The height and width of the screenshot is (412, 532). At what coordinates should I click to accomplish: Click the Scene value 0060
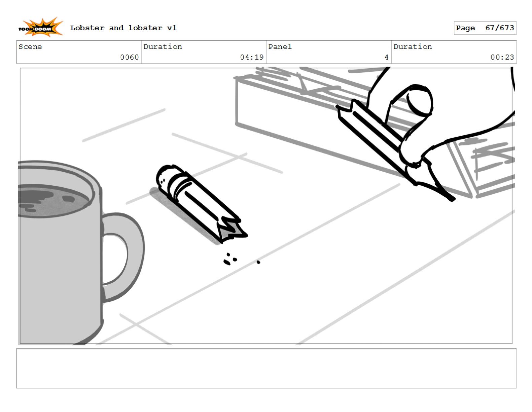tap(130, 57)
